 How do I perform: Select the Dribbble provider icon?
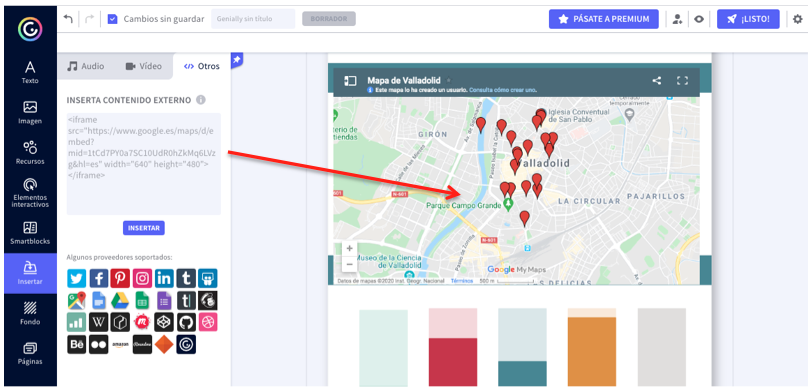[208, 322]
